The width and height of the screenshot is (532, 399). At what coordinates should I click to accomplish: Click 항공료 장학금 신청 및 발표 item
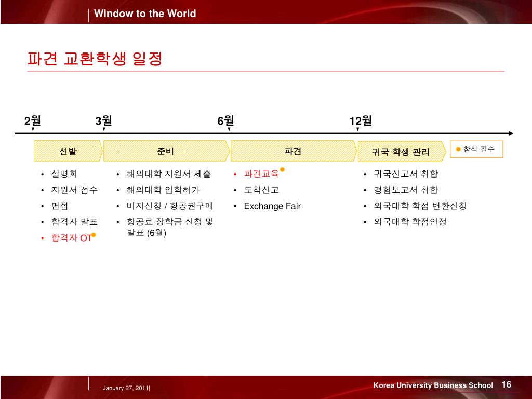click(170, 228)
